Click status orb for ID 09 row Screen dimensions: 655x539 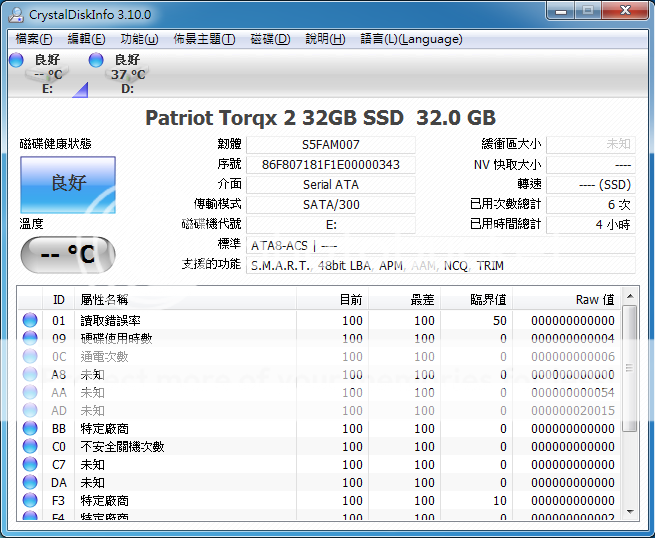click(x=30, y=338)
